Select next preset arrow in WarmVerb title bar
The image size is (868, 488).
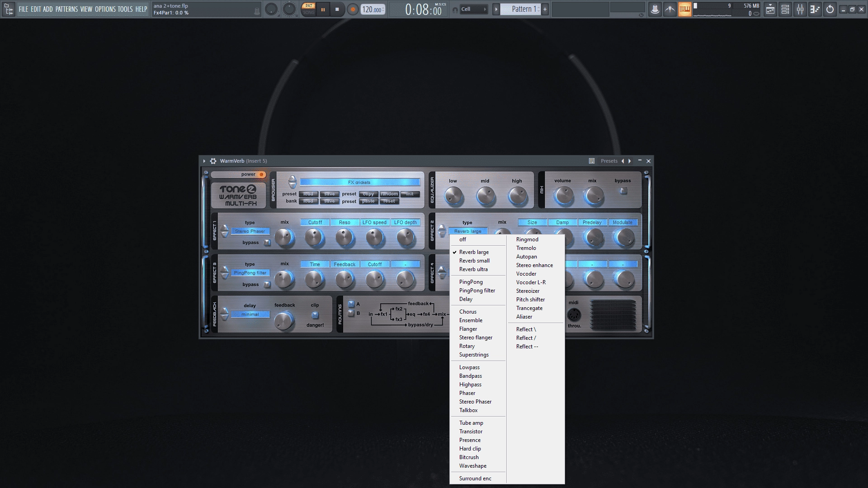click(630, 161)
